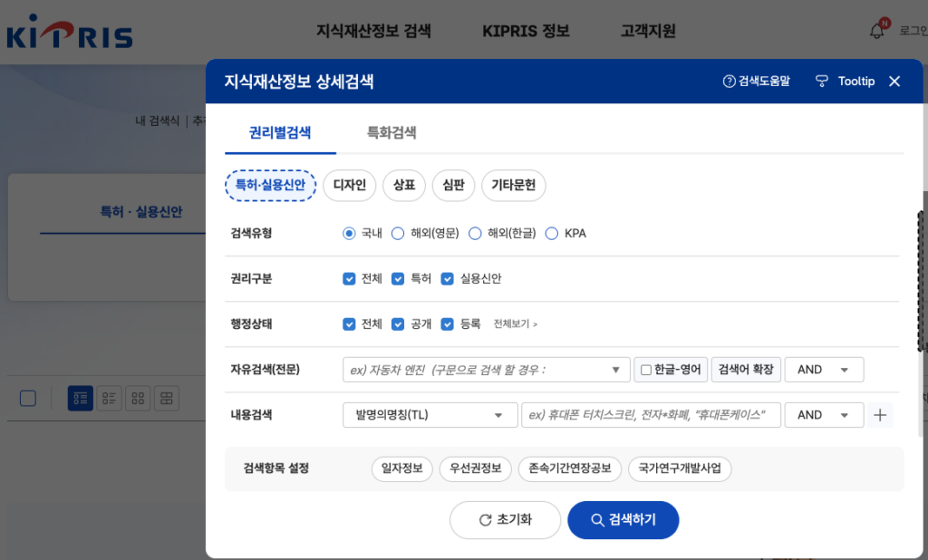Select the simple list view icon
The height and width of the screenshot is (560, 928).
(109, 399)
